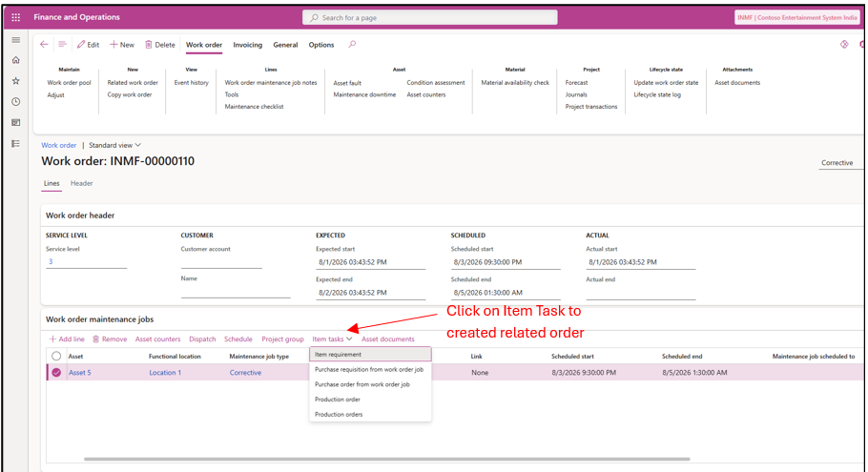
Task: Open Favorites star icon in sidebar
Action: coord(15,81)
